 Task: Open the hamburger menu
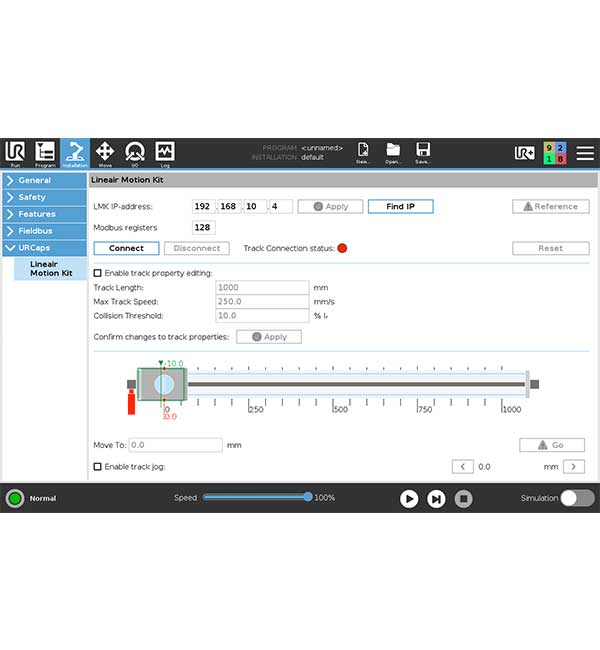(x=585, y=153)
